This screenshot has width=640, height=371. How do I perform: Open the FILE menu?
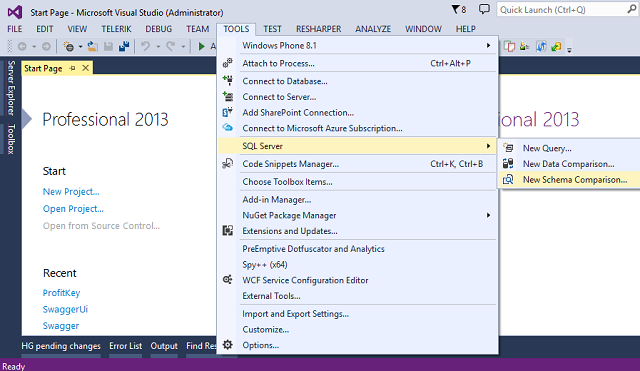[x=15, y=29]
